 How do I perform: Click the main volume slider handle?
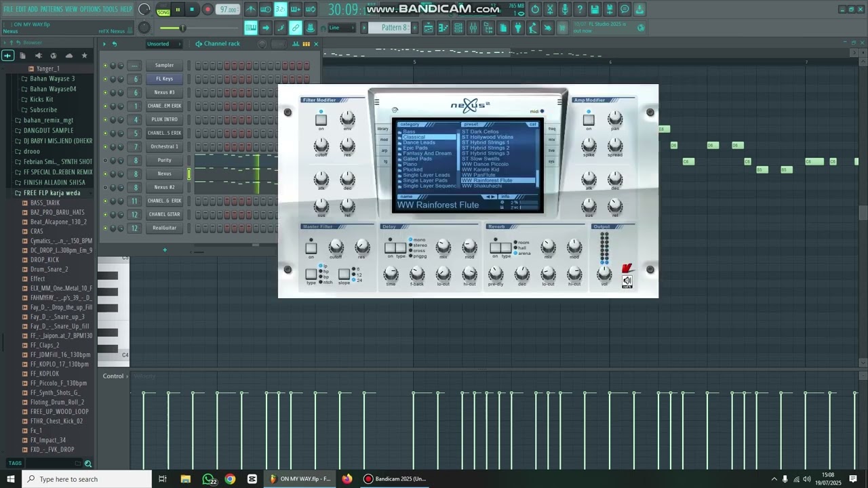pyautogui.click(x=182, y=28)
